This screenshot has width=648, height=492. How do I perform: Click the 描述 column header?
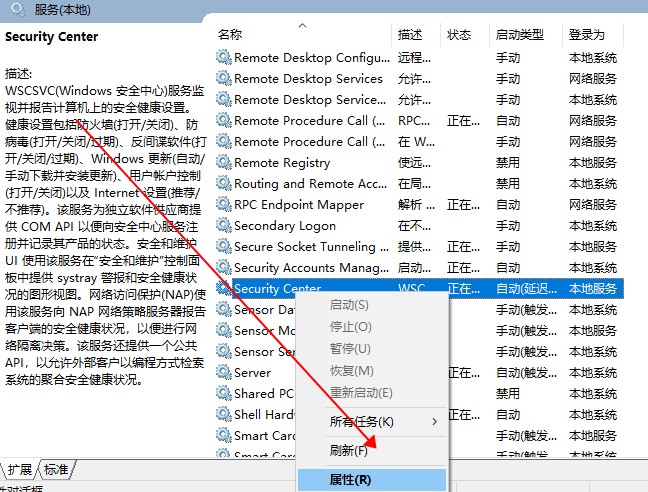pos(409,35)
